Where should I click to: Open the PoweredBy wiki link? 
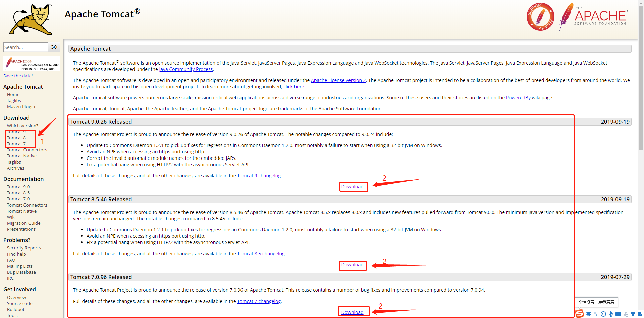tap(518, 98)
